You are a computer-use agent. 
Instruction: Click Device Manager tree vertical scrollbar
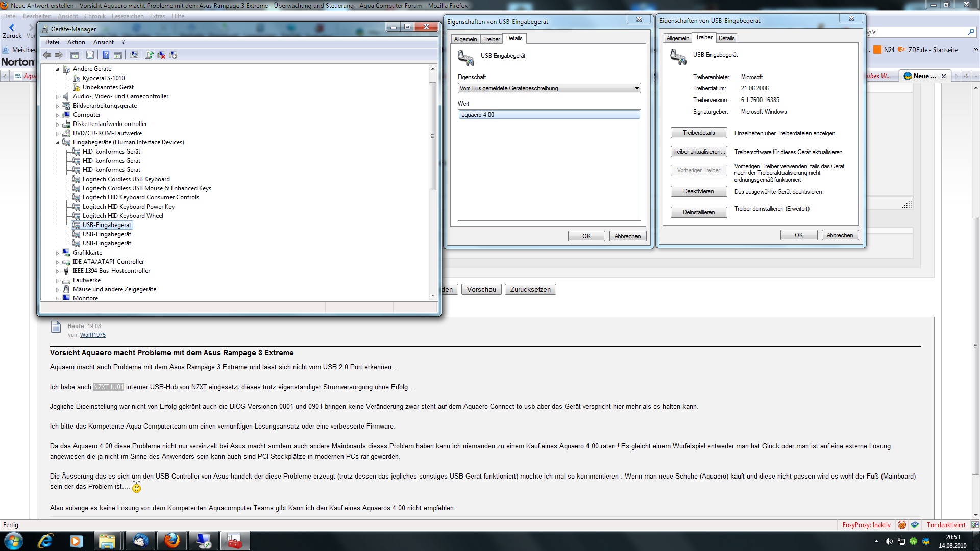433,137
